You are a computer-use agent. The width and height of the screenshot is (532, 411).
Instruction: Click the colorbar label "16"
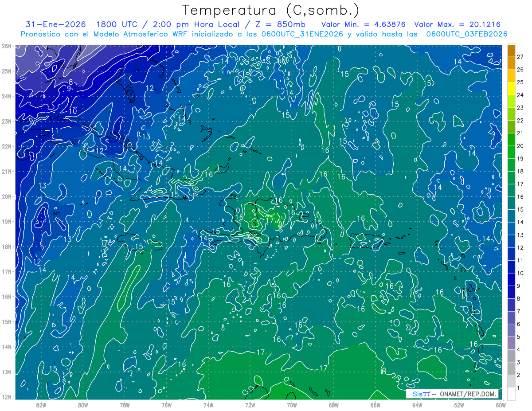click(x=520, y=196)
